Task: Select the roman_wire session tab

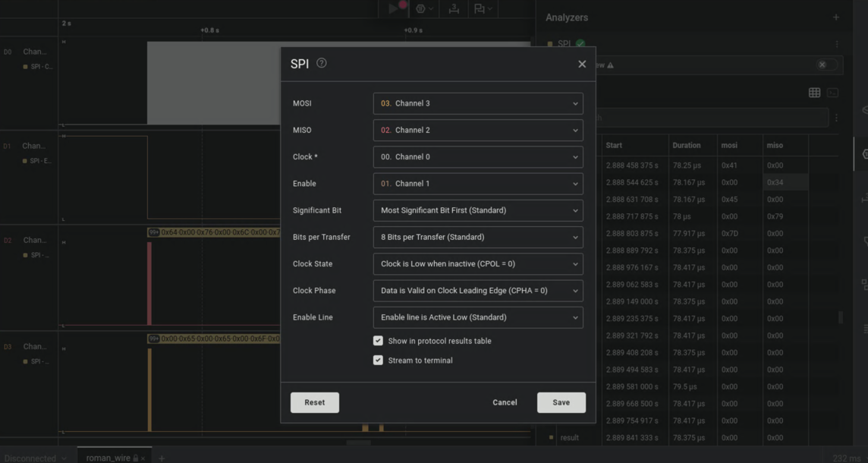Action: (108, 458)
